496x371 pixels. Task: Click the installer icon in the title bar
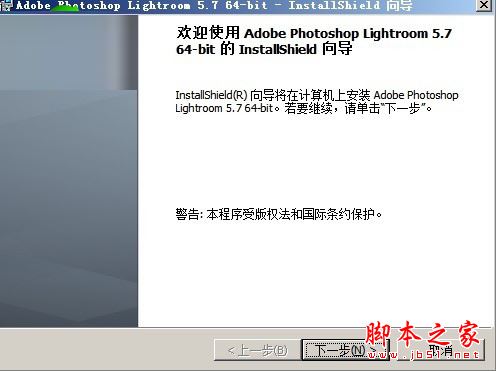[x=6, y=6]
